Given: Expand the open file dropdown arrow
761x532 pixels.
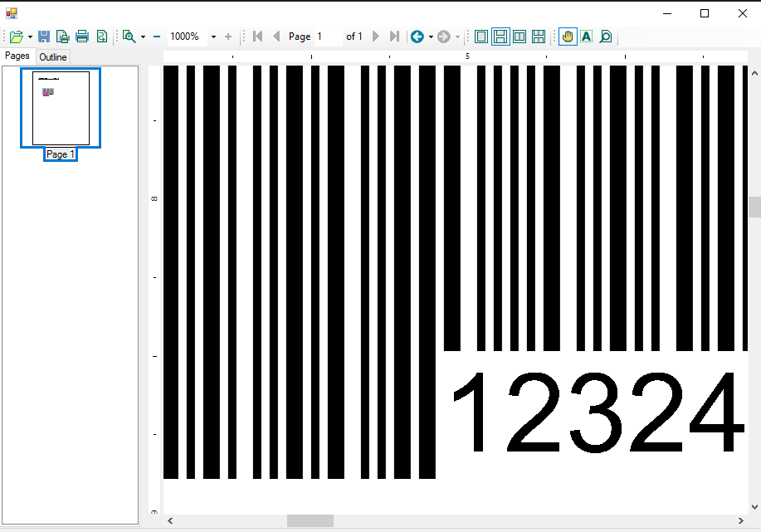Looking at the screenshot, I should click(x=30, y=37).
